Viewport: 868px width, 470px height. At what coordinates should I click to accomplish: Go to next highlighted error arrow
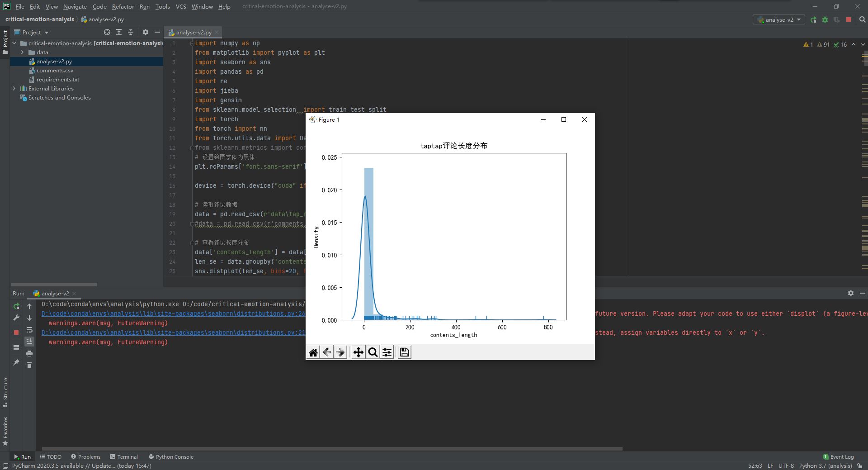click(x=863, y=44)
